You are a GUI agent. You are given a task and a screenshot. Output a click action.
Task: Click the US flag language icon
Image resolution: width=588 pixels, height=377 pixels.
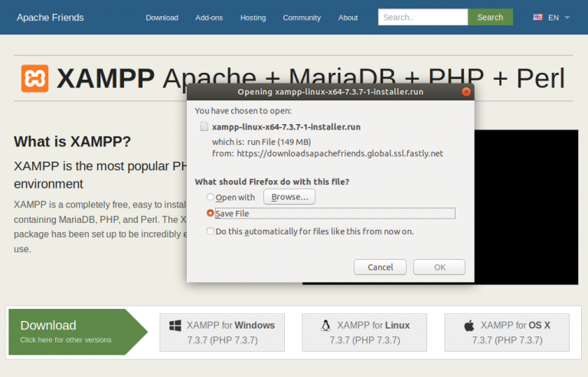tap(537, 18)
